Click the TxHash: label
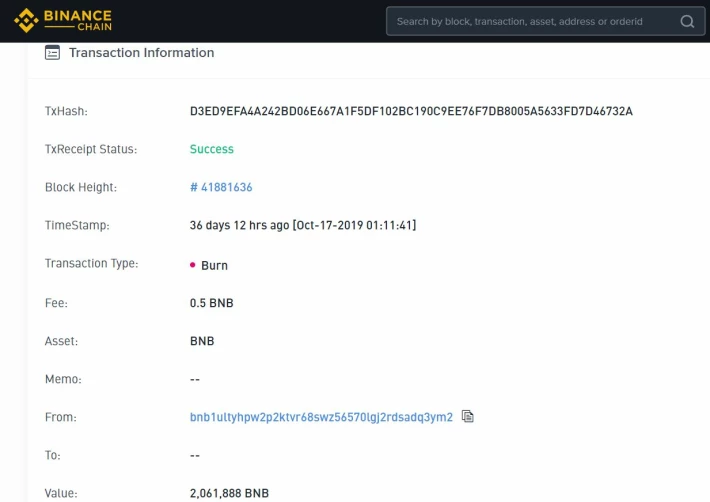The height and width of the screenshot is (502, 710). coord(66,111)
